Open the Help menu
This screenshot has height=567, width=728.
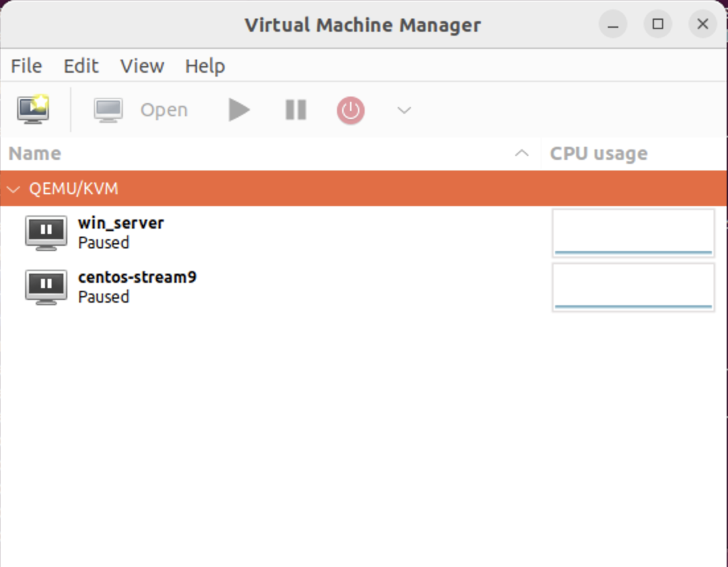[205, 66]
